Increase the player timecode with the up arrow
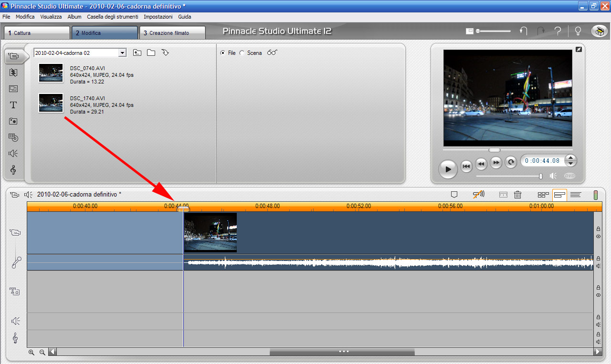 (571, 158)
